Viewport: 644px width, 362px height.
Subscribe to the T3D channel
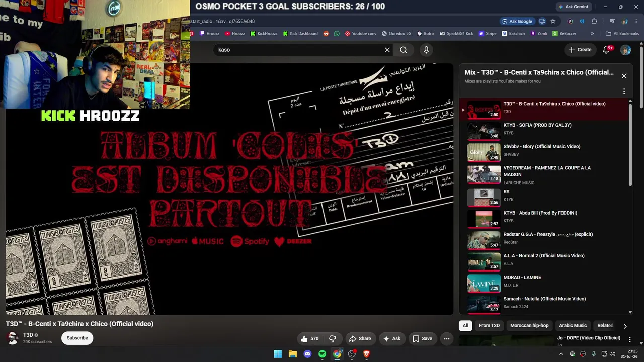click(77, 338)
